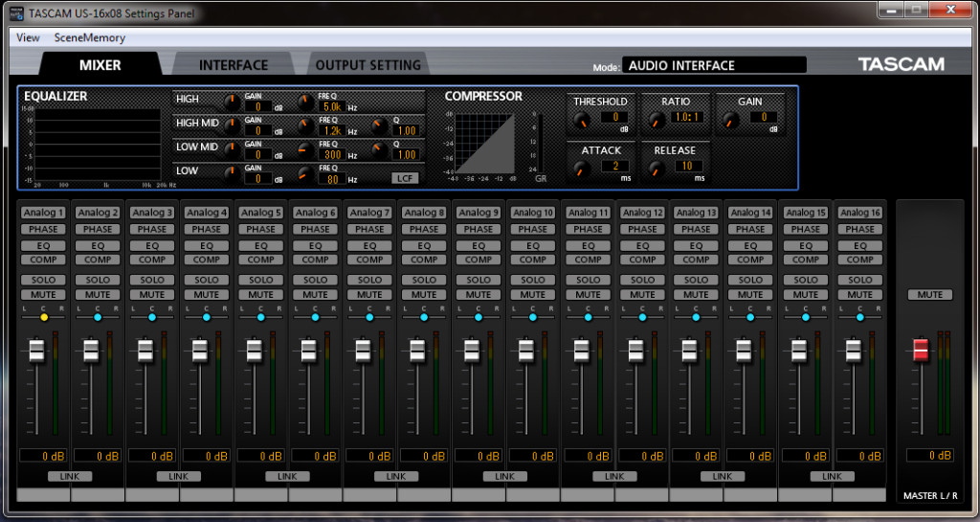Solo the Analog 5 channel
This screenshot has width=980, height=522.
[260, 280]
